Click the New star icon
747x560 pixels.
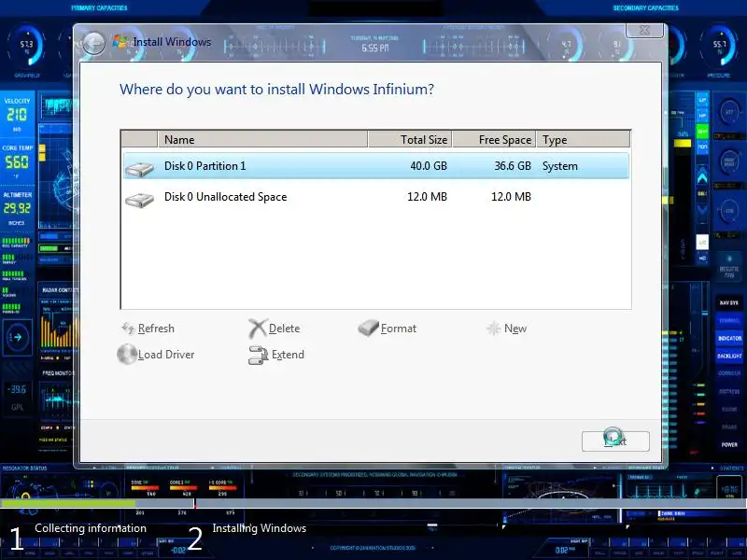494,329
